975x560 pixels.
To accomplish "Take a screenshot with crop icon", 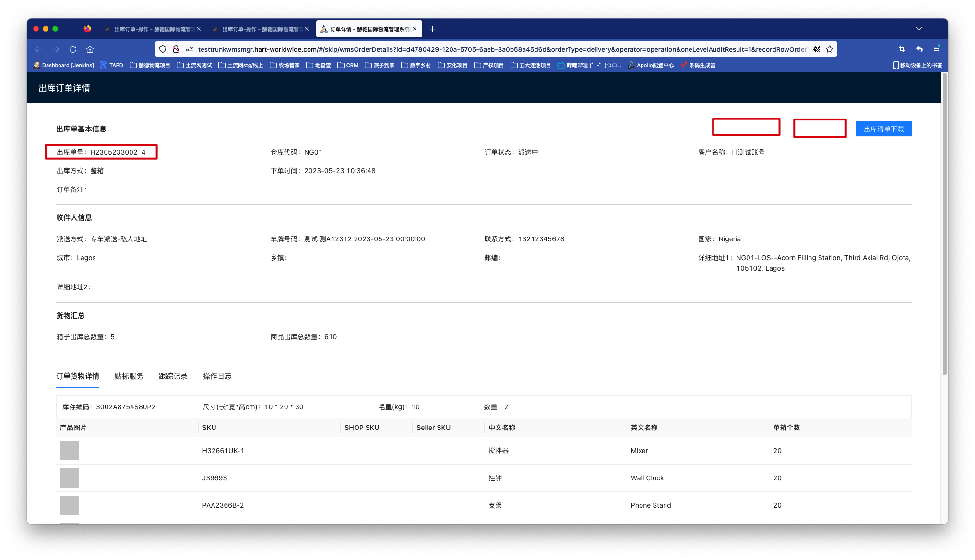I will click(902, 49).
